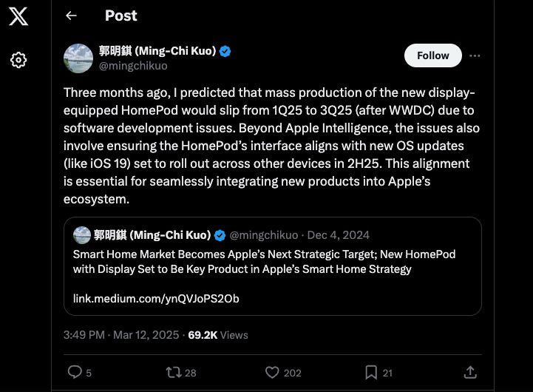The height and width of the screenshot is (392, 533).
Task: Open Ming-Chi Kuo's profile avatar
Action: [x=78, y=58]
